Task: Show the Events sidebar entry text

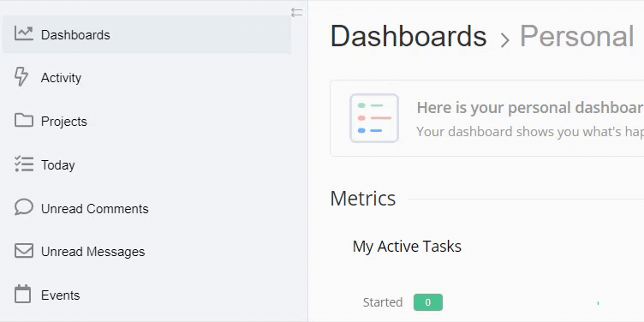Action: point(60,295)
